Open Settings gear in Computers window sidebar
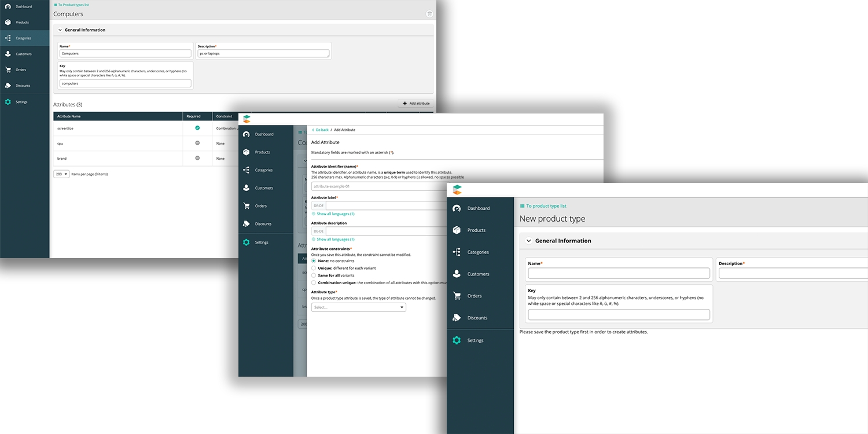Viewport: 868px width, 434px height. (x=8, y=102)
